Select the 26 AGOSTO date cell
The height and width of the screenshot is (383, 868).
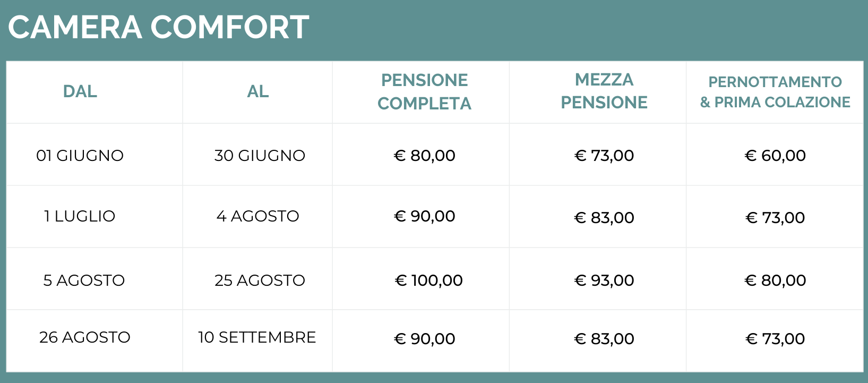point(85,337)
